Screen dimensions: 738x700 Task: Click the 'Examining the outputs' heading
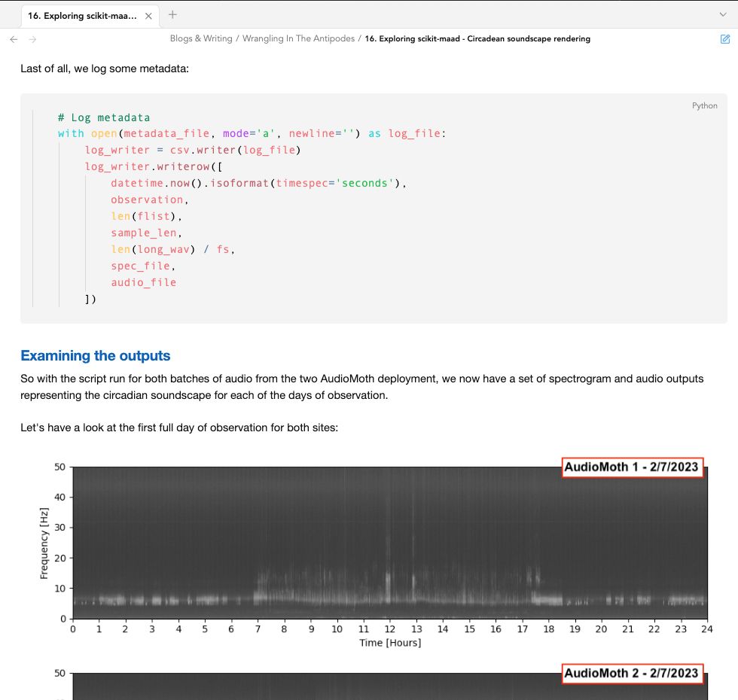[96, 355]
